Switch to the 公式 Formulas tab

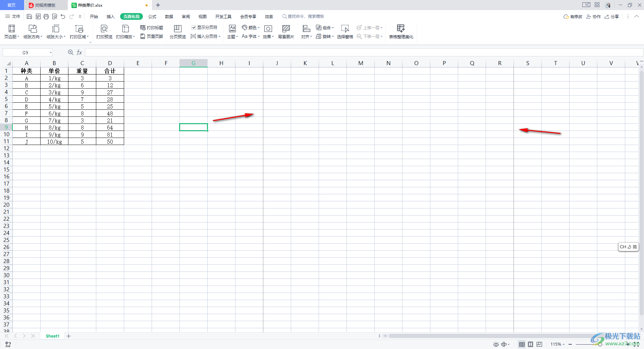pyautogui.click(x=152, y=16)
